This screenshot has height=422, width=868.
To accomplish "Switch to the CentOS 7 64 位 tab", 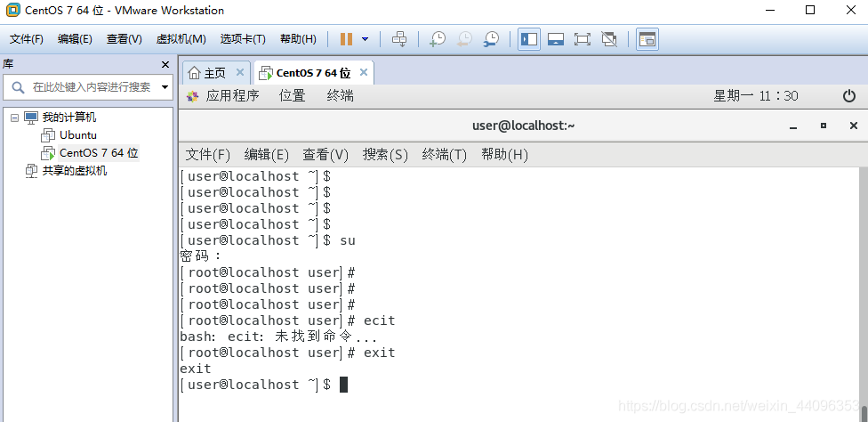I will click(313, 72).
